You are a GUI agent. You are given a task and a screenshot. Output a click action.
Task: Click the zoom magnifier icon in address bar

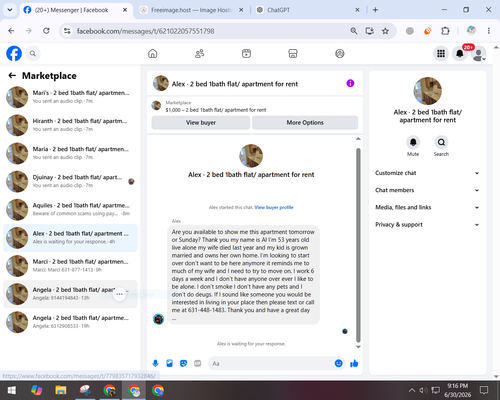tap(354, 31)
